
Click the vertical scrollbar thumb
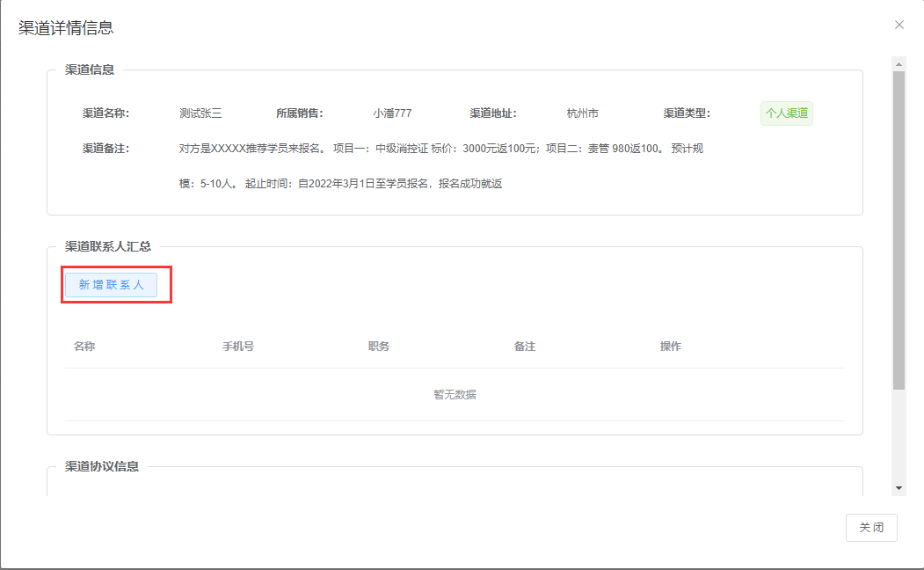point(899,229)
